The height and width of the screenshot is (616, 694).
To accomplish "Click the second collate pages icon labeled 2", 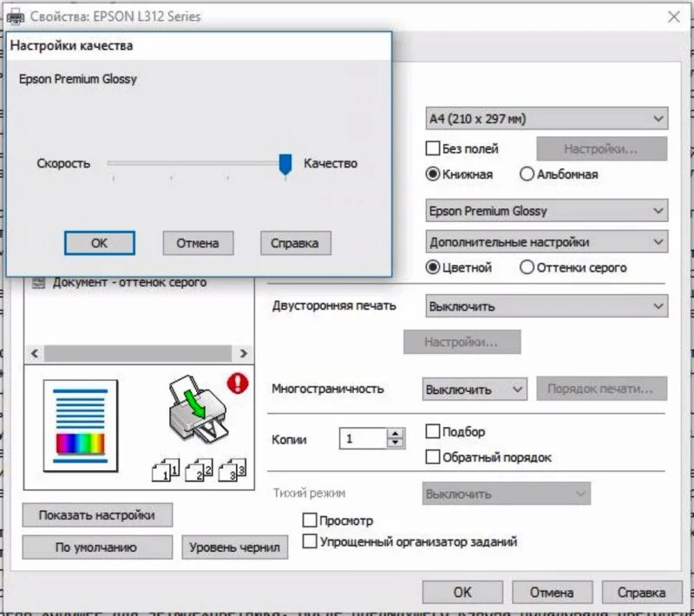I will coord(200,470).
